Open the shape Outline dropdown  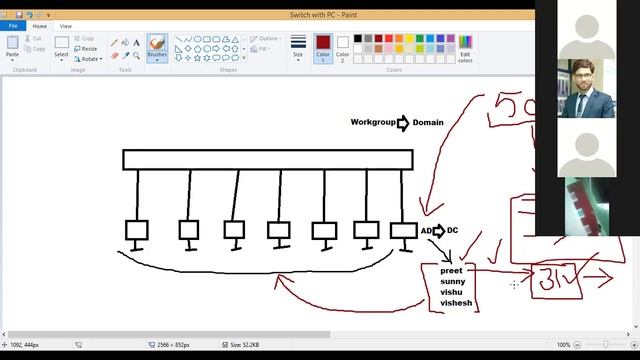(x=266, y=38)
